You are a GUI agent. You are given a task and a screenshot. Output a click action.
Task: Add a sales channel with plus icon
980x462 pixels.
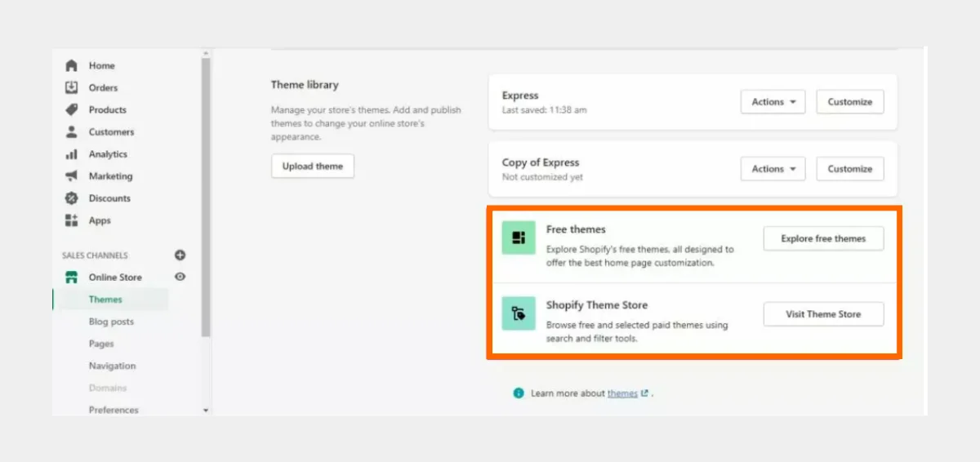[180, 255]
